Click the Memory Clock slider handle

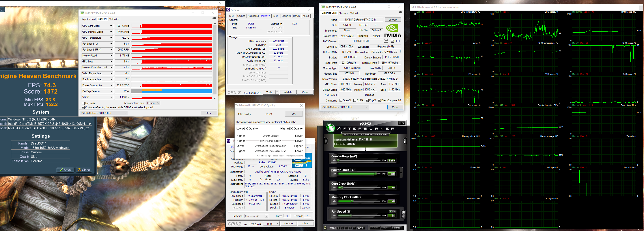(x=352, y=201)
